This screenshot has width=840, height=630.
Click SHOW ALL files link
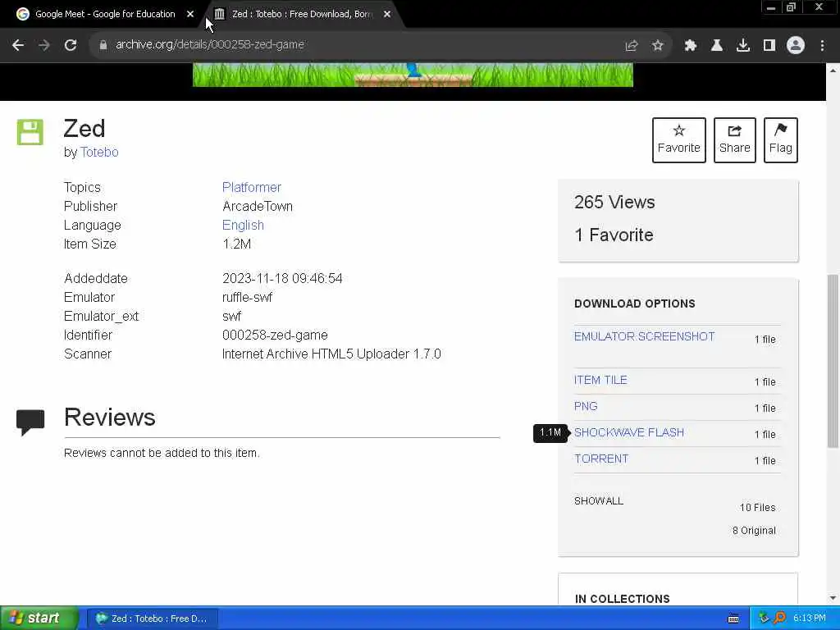coord(598,501)
